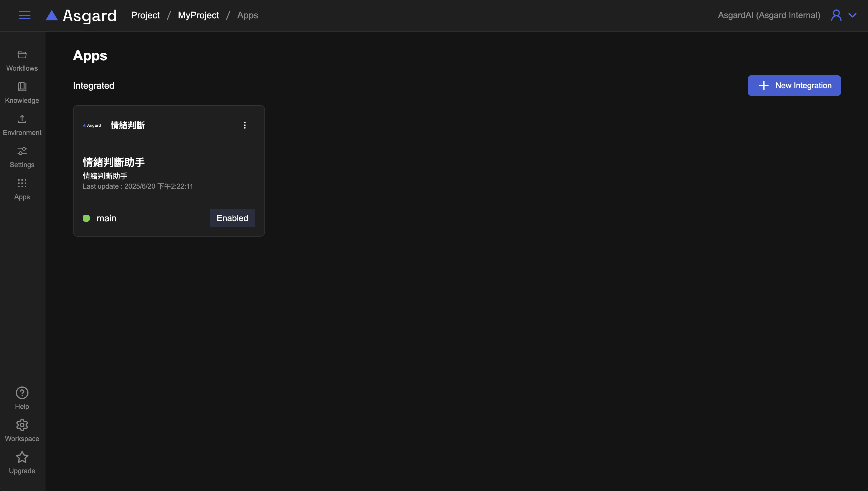Open the hamburger menu icon
Screen dimensions: 868x491
[x=24, y=15]
